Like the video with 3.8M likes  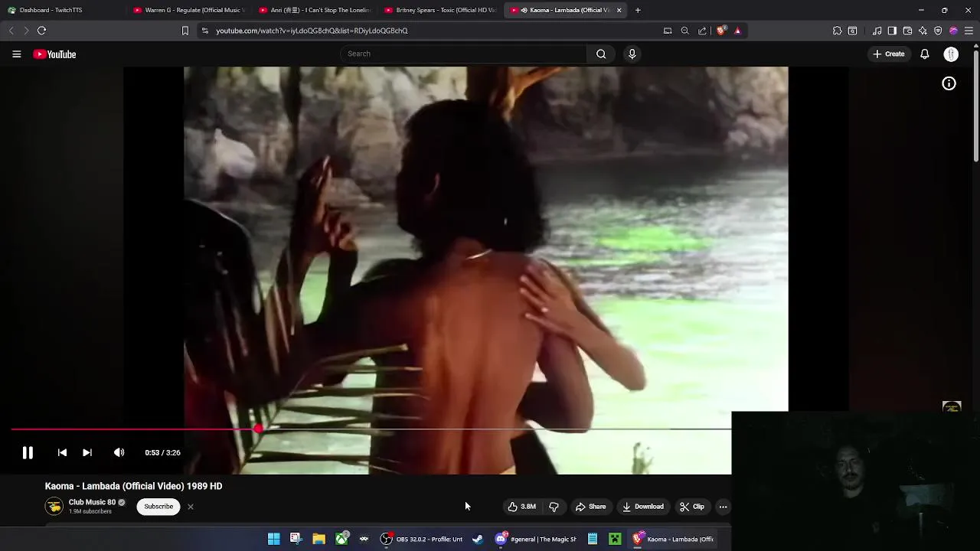[522, 507]
